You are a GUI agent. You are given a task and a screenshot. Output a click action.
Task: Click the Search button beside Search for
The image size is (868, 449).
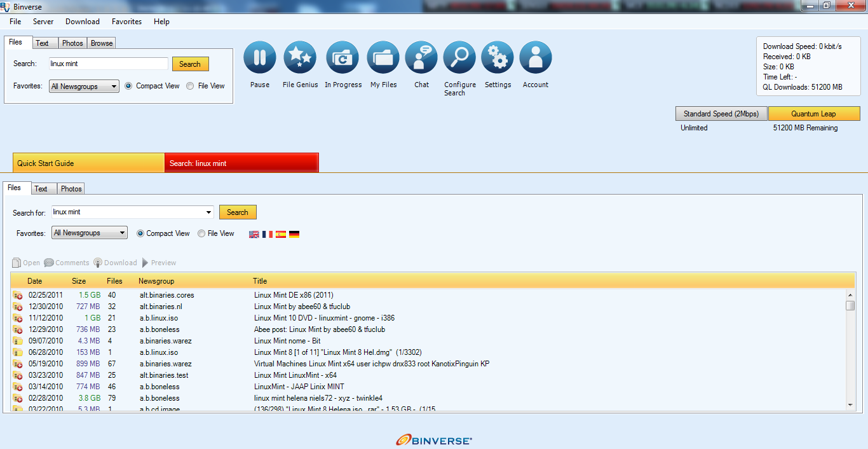(238, 212)
